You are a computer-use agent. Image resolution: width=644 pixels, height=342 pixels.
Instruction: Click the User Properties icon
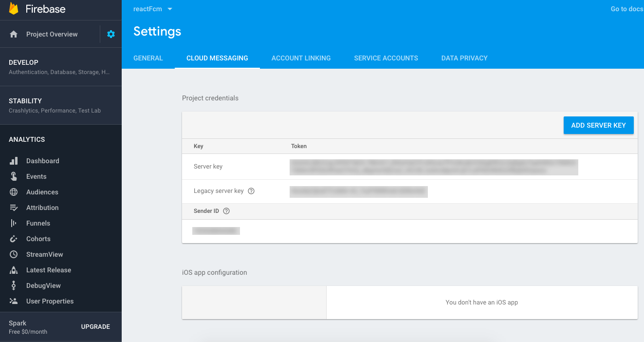coord(14,301)
